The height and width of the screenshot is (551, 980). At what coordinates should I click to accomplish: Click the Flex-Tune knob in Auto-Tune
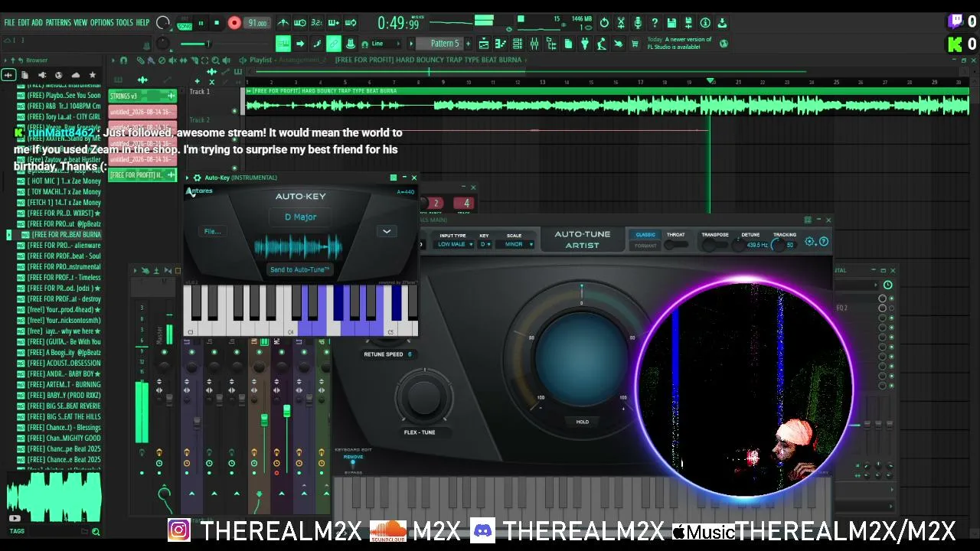point(424,396)
